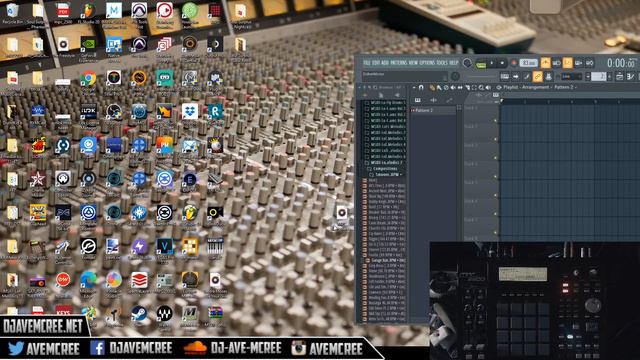Open the lone disc file icon near browser

coord(342,213)
